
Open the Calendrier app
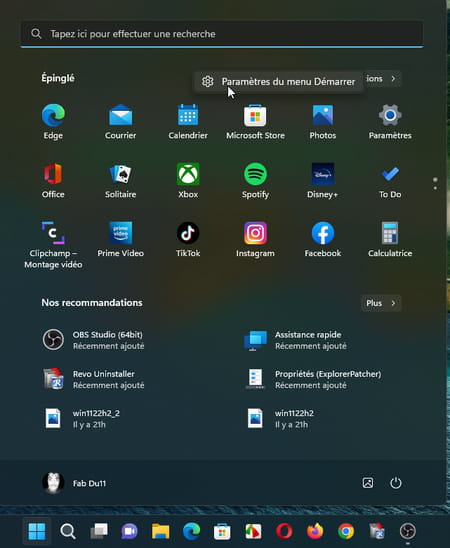tap(188, 122)
